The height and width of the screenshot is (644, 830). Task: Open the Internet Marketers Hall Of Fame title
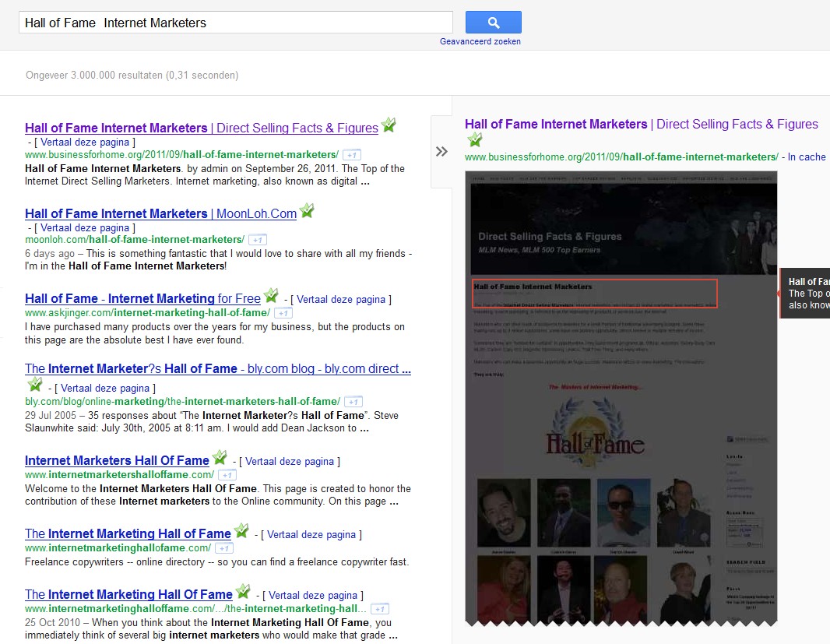point(117,460)
